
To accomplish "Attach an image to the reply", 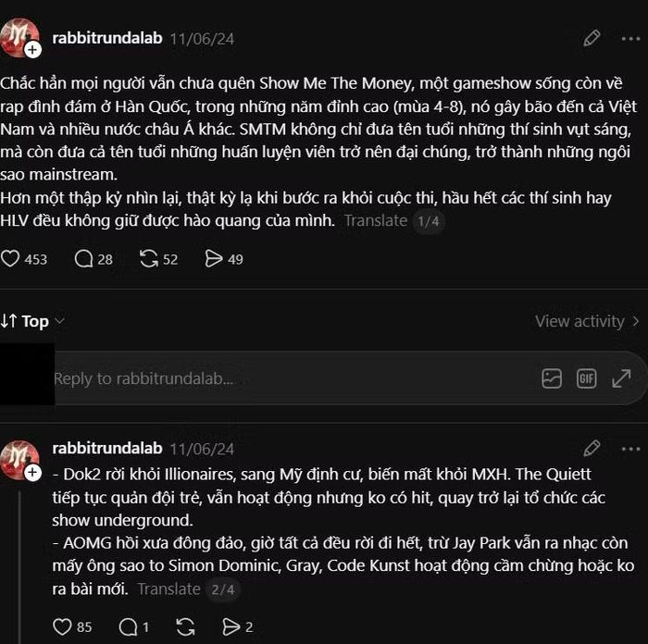I will point(552,378).
